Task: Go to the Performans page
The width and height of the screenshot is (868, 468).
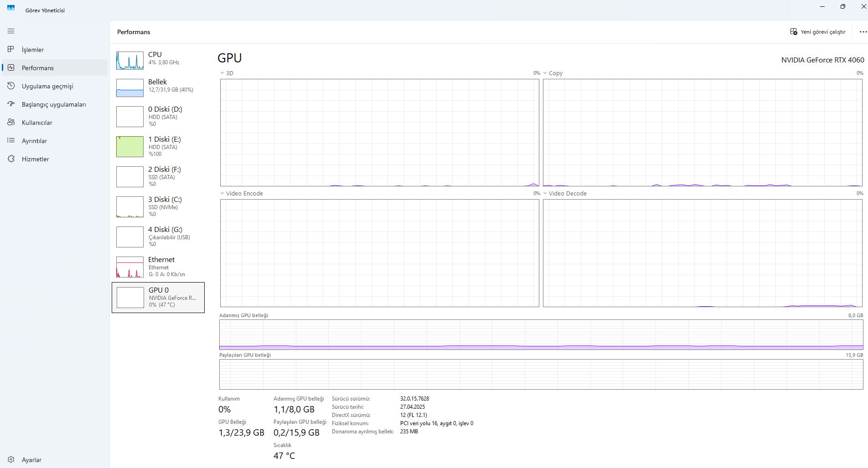Action: 55,67
